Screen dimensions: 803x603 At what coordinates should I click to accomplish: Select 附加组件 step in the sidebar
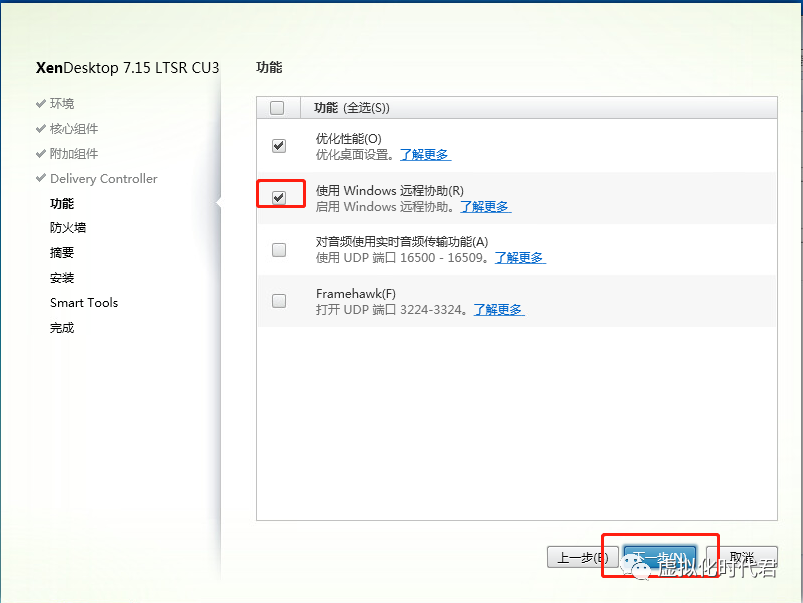click(x=74, y=154)
